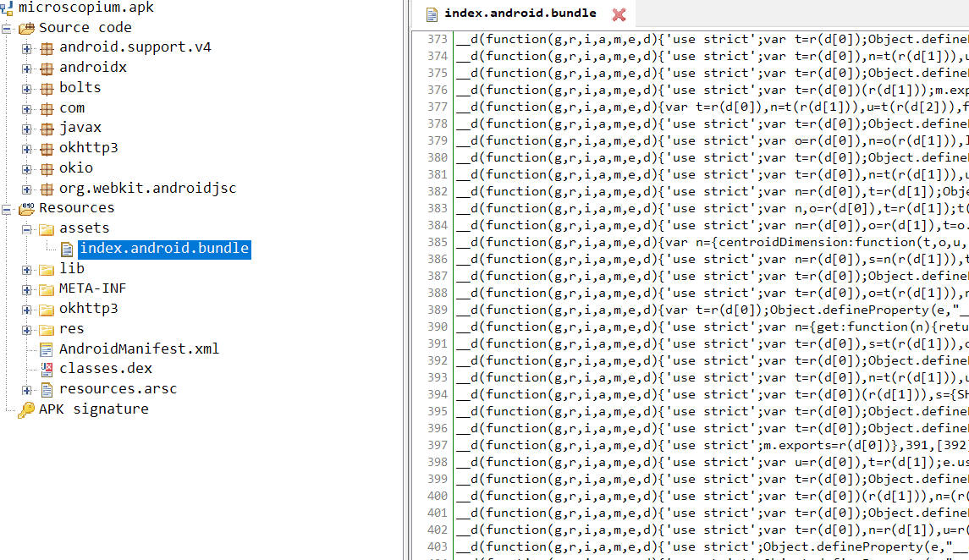The width and height of the screenshot is (969, 560).
Task: Click the lib folder icon
Action: (x=47, y=269)
